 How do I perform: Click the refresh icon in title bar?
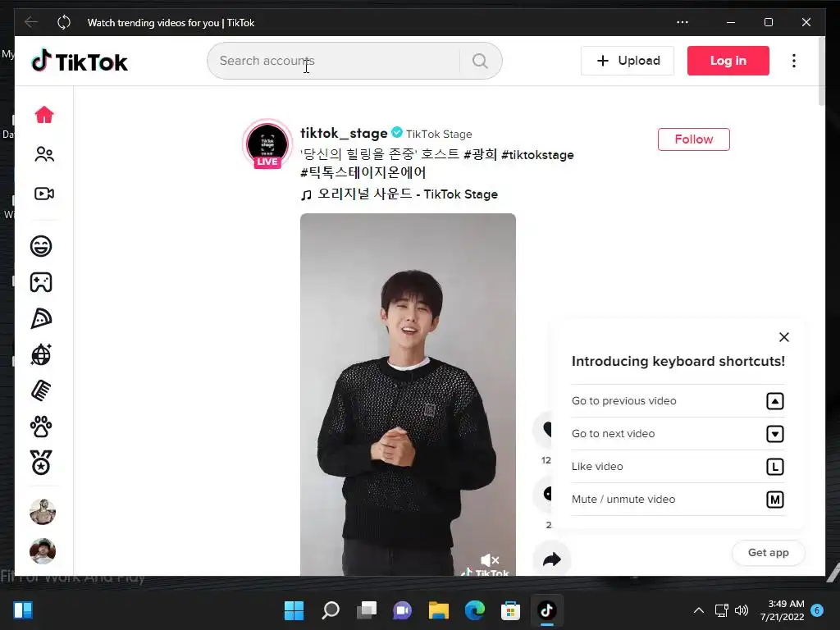[64, 22]
